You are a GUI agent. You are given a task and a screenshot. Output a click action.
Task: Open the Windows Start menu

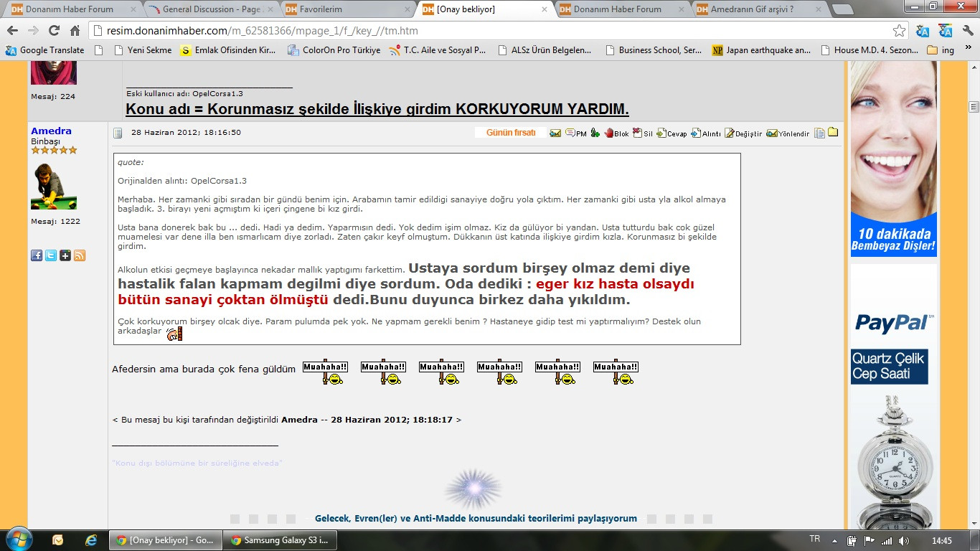[x=19, y=540]
